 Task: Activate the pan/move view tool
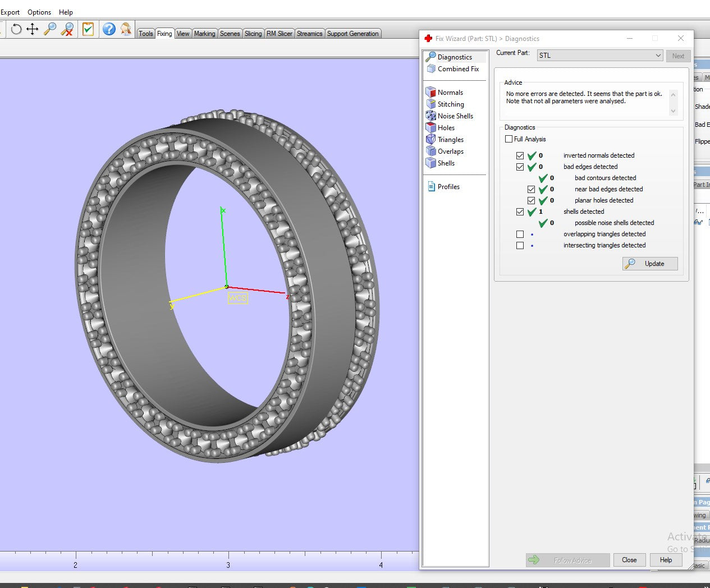33,29
